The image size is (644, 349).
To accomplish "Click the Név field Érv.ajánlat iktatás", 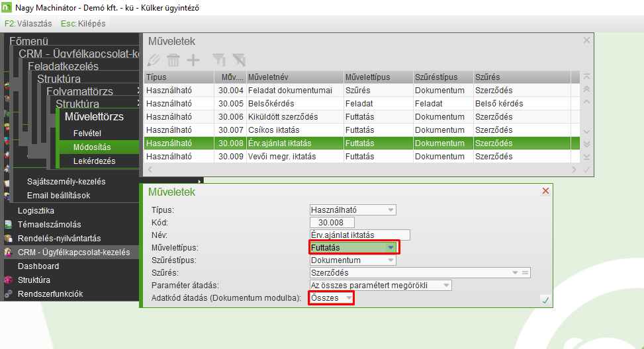I will pyautogui.click(x=360, y=235).
